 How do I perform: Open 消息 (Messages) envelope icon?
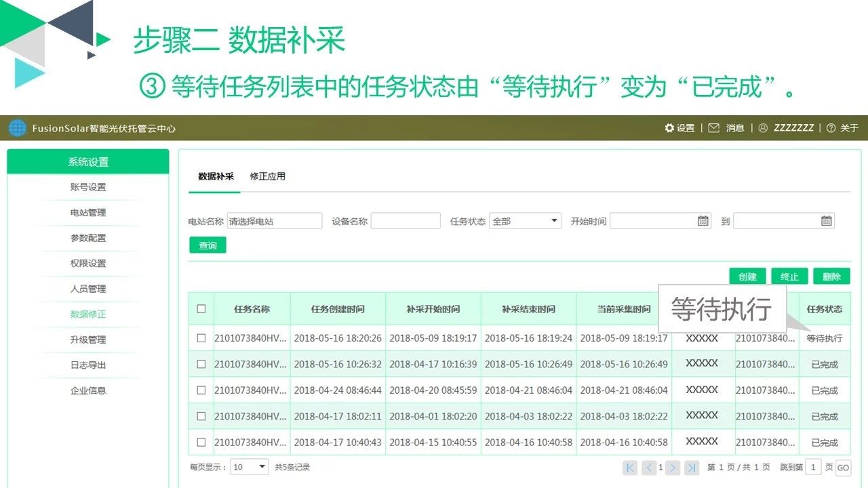[715, 127]
